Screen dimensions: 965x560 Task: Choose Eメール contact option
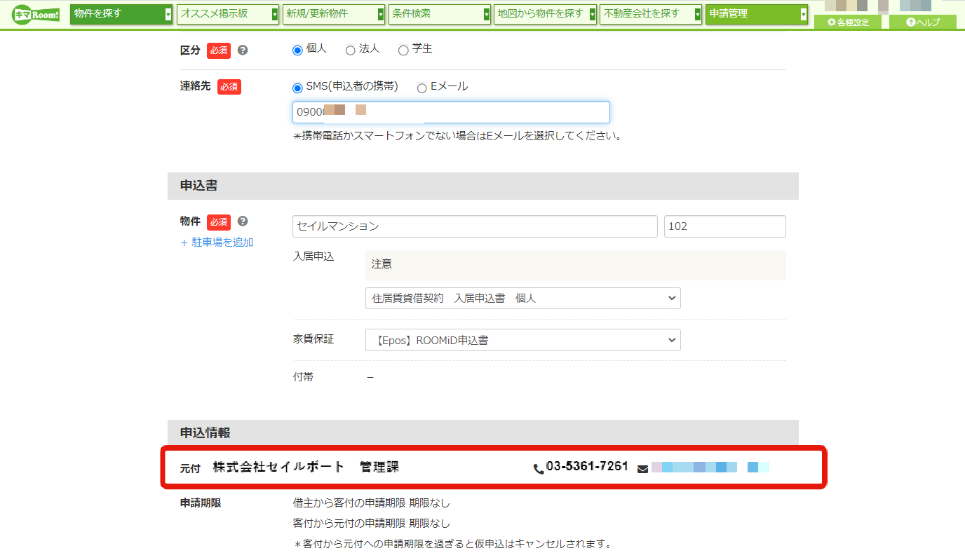[x=422, y=88]
